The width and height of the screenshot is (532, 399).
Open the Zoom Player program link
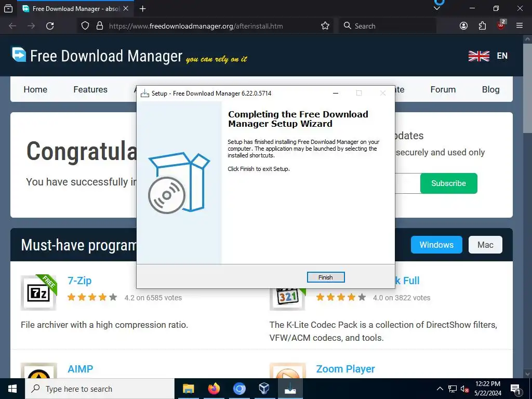(345, 369)
